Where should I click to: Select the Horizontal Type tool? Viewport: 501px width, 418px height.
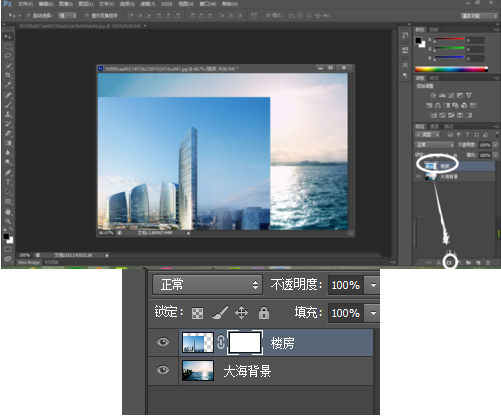8,182
